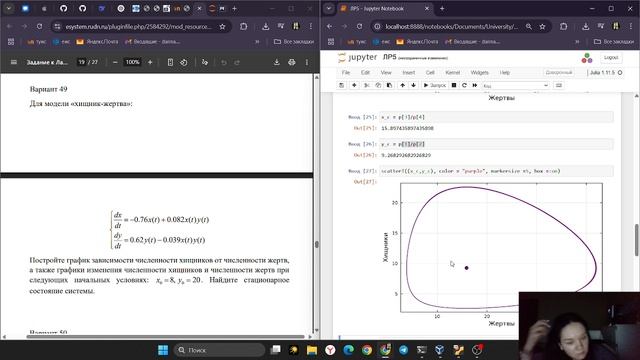640x360 pixels.
Task: Open Telegram from the taskbar
Action: tap(404, 350)
